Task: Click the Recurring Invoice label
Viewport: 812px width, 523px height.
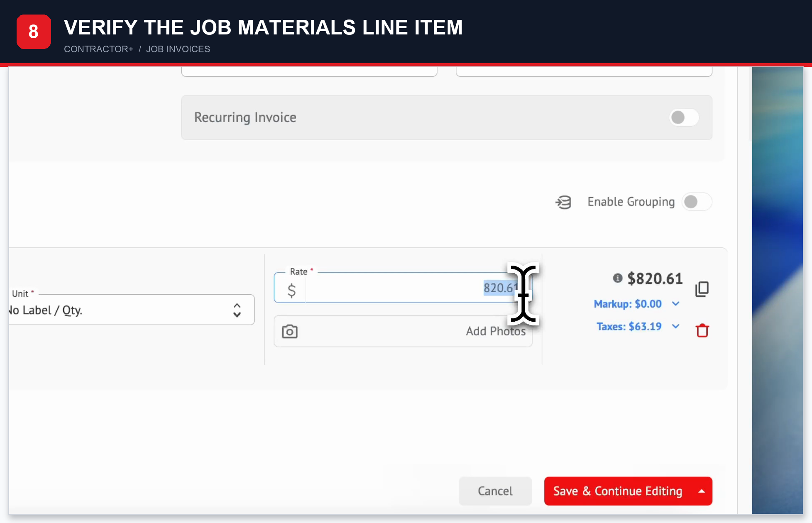Action: [x=245, y=117]
